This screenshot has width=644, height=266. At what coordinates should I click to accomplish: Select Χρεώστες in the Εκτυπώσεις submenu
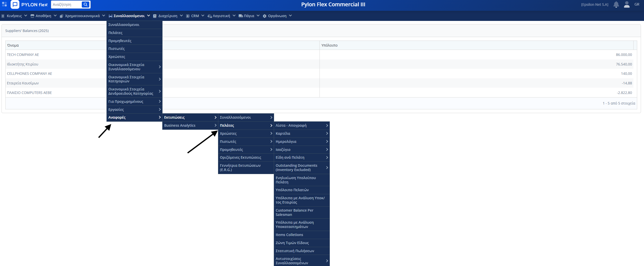[246, 134]
